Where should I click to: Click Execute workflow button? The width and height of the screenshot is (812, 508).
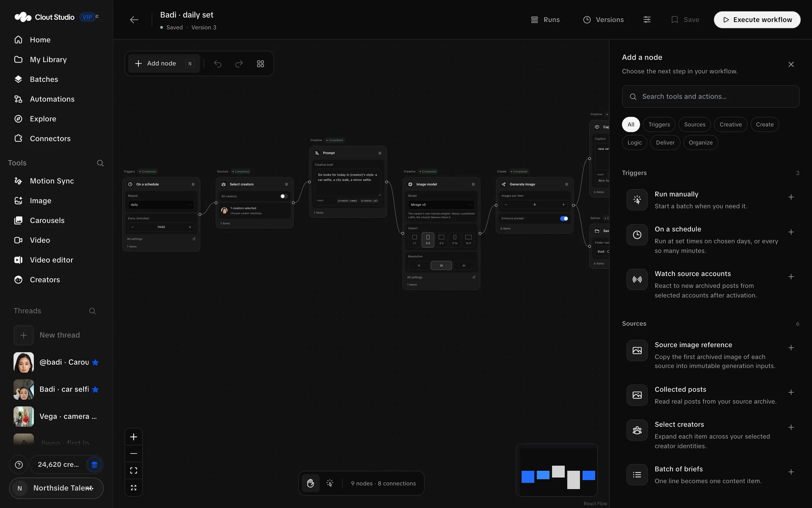tap(757, 20)
